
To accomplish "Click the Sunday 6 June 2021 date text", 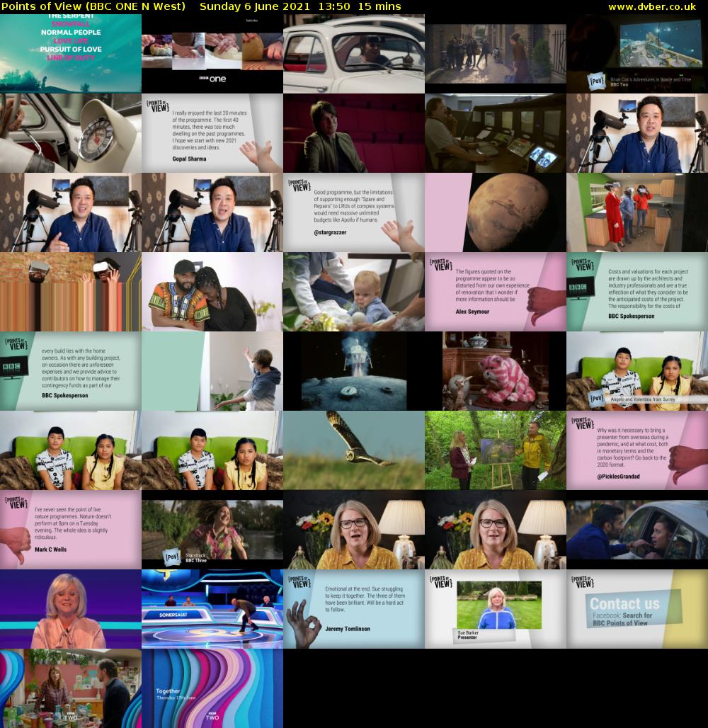I will (x=255, y=6).
